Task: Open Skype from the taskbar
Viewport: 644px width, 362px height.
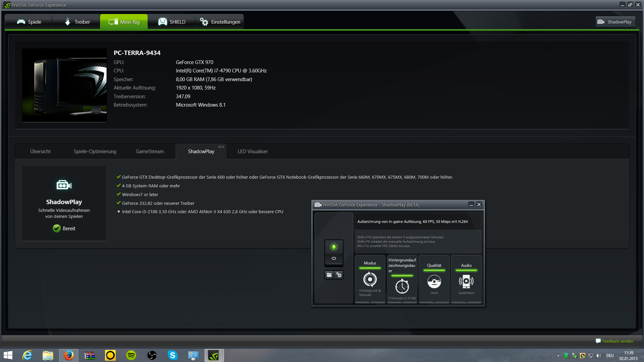Action: tap(173, 355)
